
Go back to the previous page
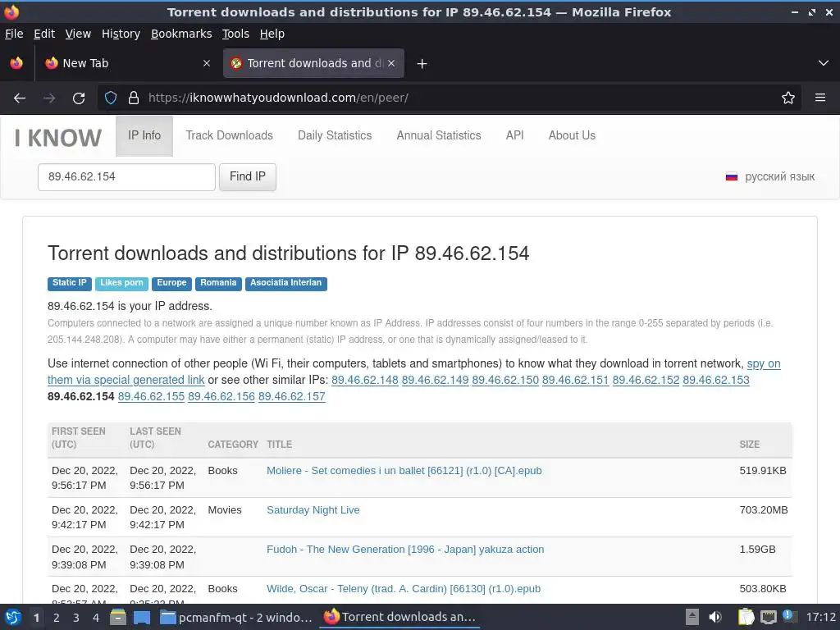click(x=20, y=98)
